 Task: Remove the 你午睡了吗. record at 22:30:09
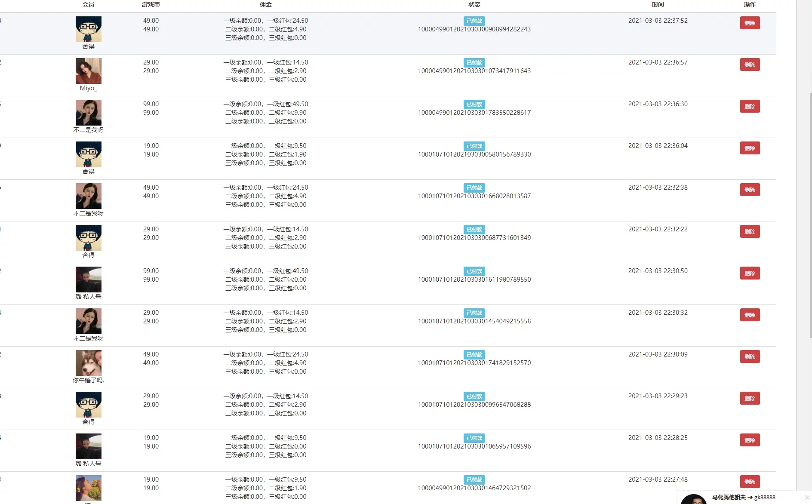point(749,356)
